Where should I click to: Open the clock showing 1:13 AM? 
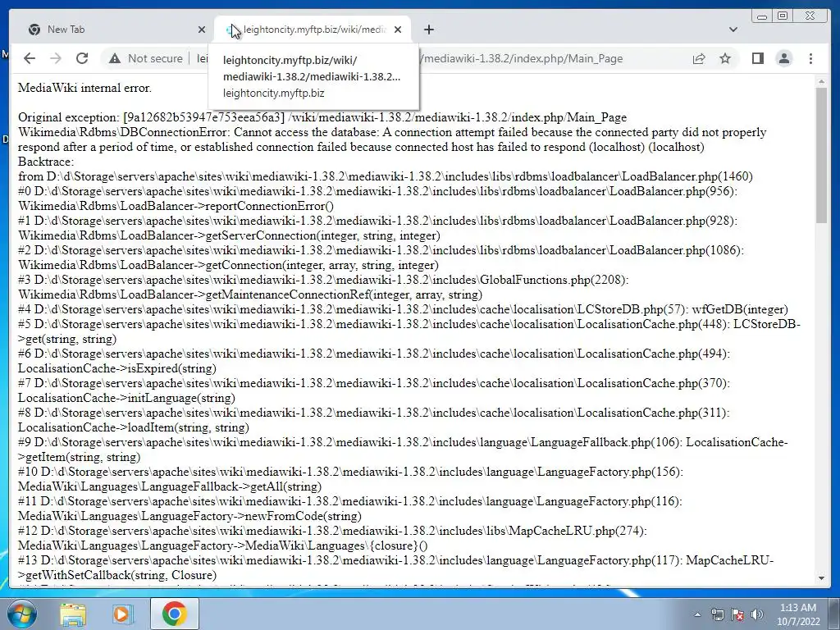coord(797,614)
